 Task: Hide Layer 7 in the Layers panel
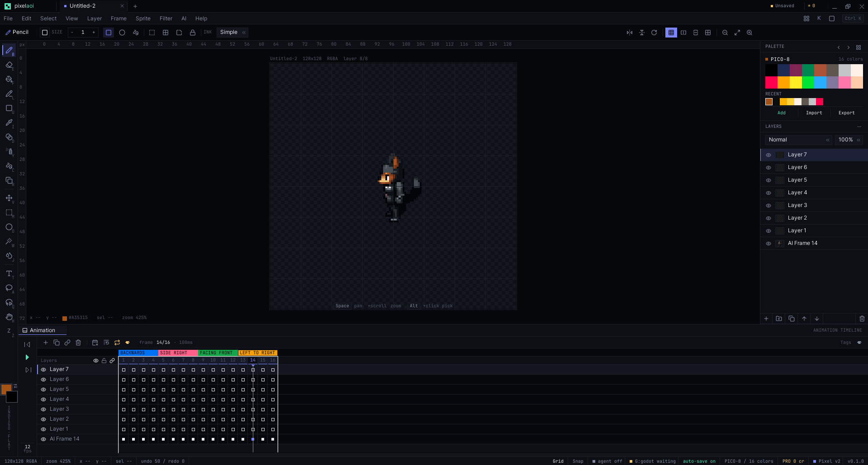coord(768,155)
